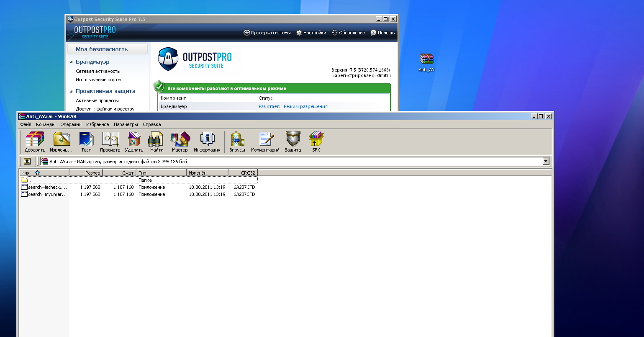Sort file list by Тип column
This screenshot has width=644, height=337.
point(161,172)
